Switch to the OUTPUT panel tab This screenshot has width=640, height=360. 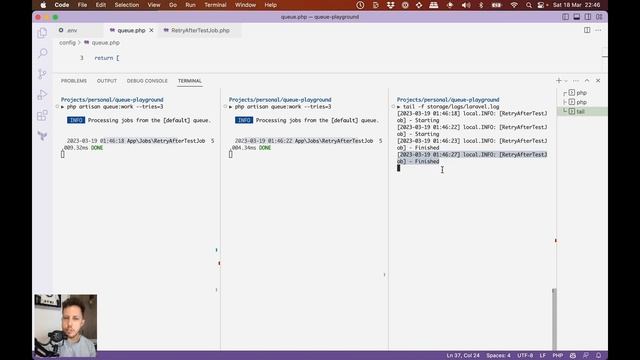click(107, 81)
